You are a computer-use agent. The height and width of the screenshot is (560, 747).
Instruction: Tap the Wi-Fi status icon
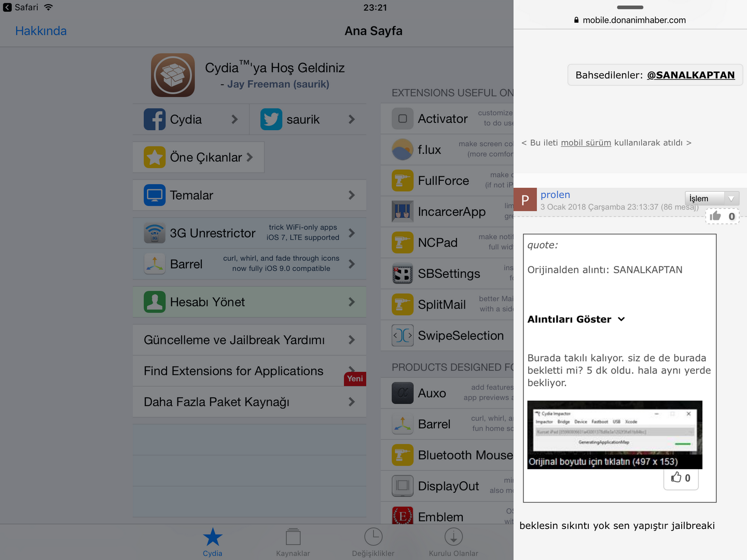(48, 7)
